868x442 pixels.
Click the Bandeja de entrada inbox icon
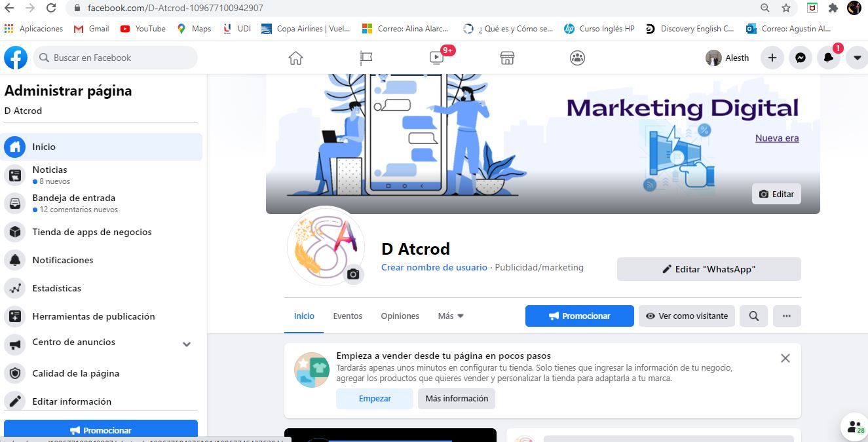[x=15, y=203]
